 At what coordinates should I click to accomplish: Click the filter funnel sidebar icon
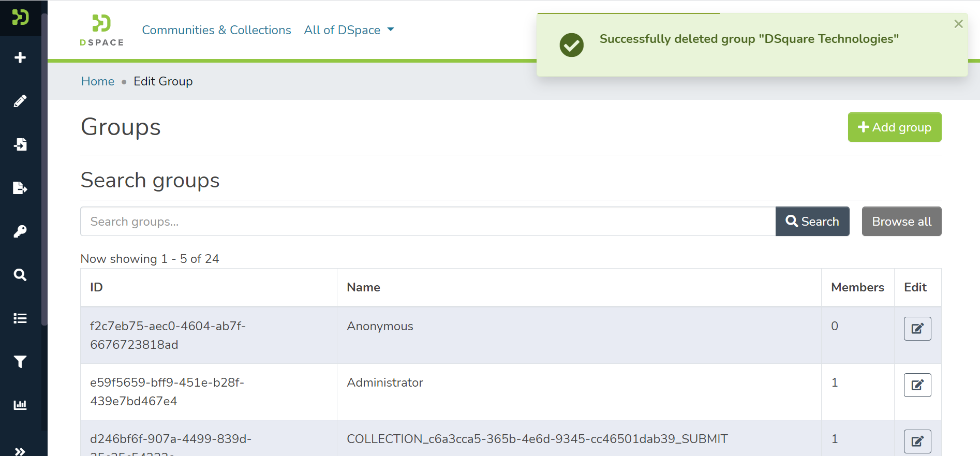click(20, 362)
